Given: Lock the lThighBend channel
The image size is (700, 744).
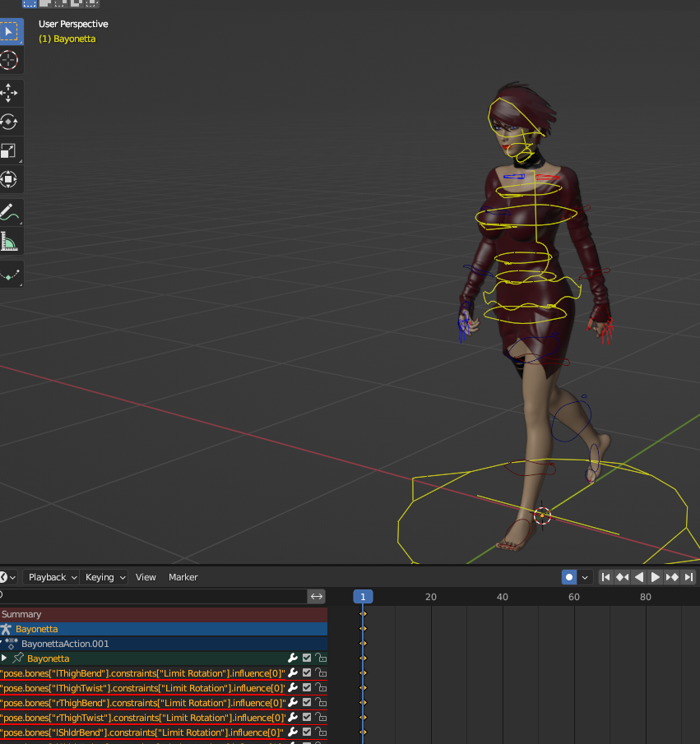Looking at the screenshot, I should point(321,672).
